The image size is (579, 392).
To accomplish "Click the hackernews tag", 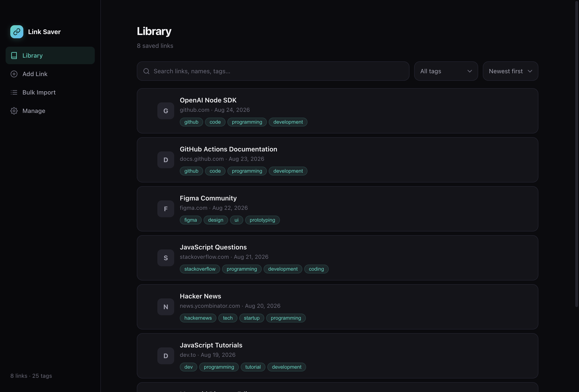I will tap(198, 318).
